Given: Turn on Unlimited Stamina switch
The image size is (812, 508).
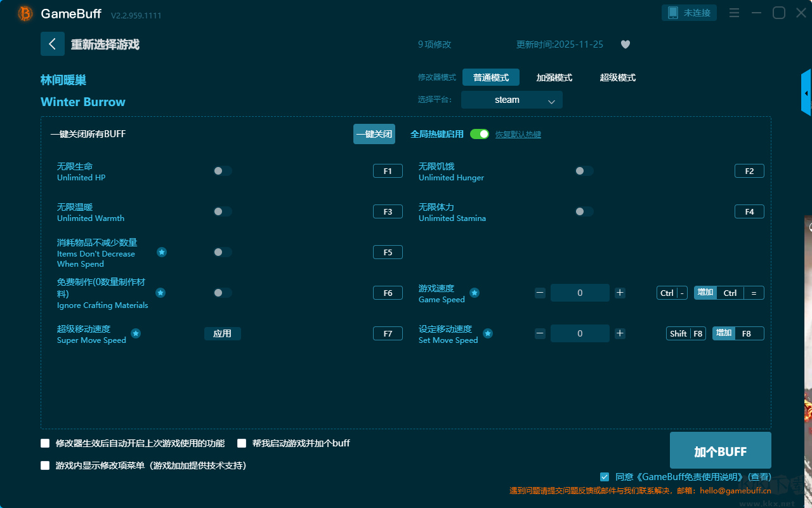Looking at the screenshot, I should click(584, 211).
